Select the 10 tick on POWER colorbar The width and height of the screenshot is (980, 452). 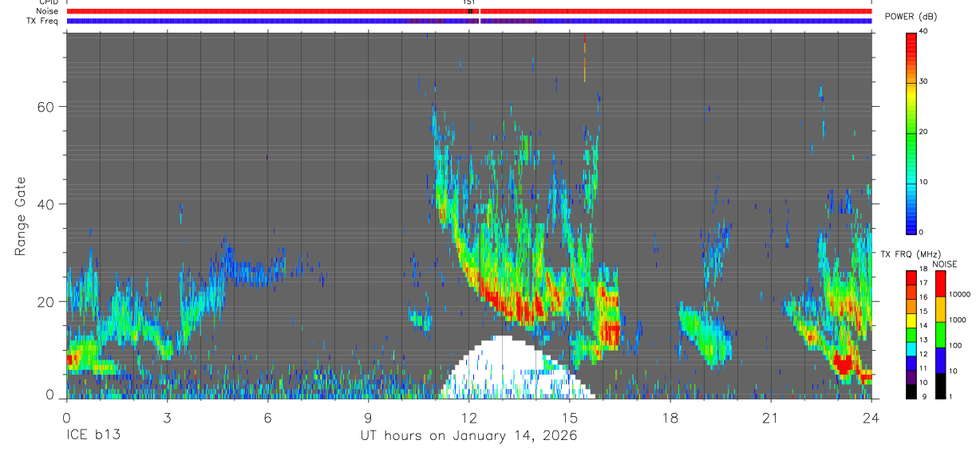click(924, 182)
